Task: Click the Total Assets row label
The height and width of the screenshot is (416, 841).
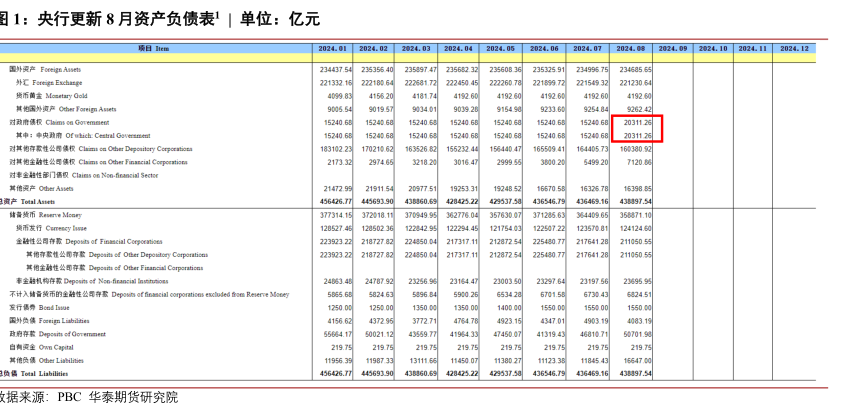Action: 30,201
